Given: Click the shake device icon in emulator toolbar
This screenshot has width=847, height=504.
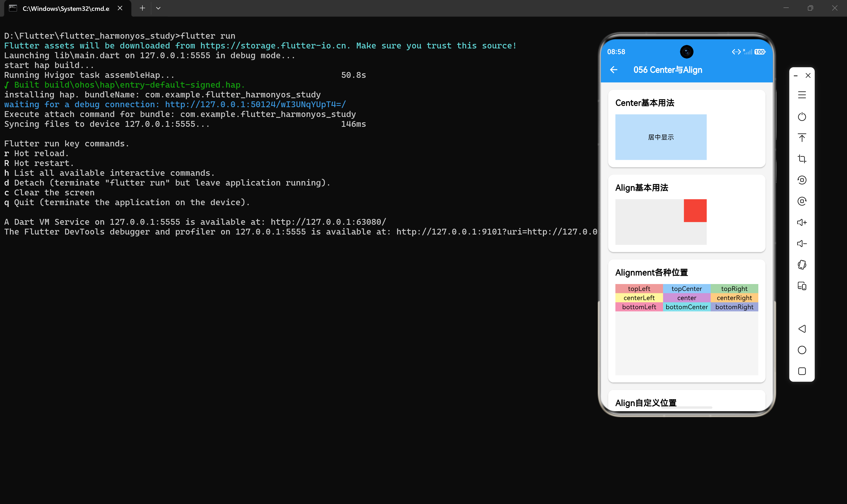Looking at the screenshot, I should 802,264.
